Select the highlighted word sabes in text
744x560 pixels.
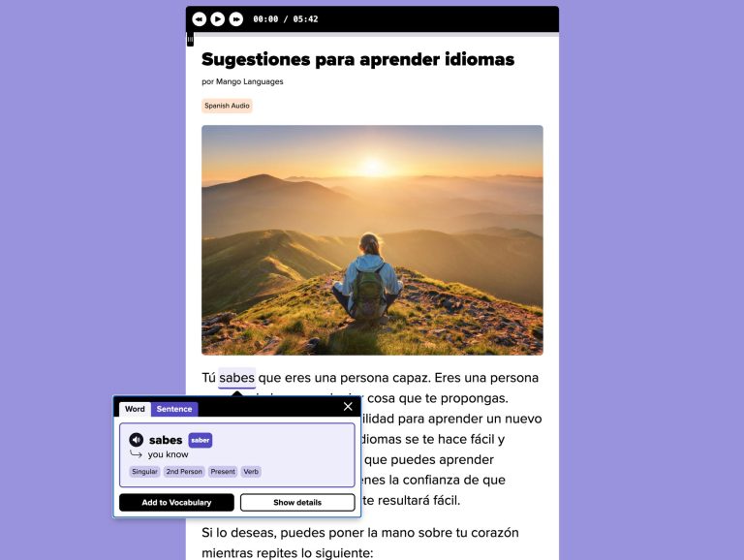236,378
